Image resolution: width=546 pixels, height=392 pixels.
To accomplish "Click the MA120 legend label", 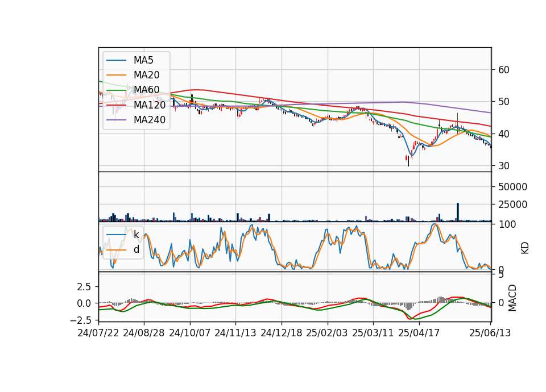I will [150, 105].
